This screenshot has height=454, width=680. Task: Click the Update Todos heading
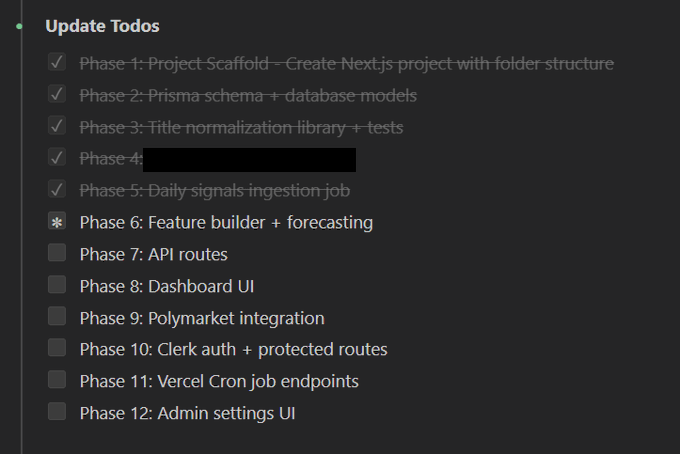[102, 26]
